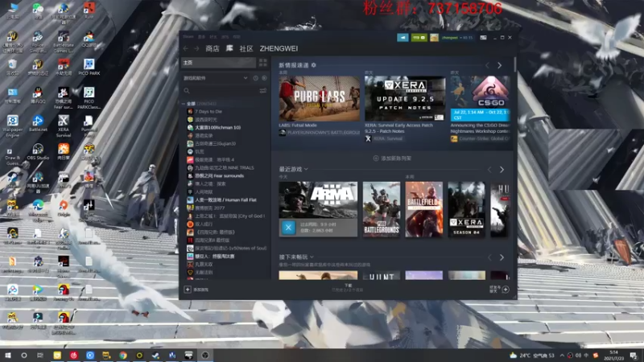Select Human Fall Flat in library list
The height and width of the screenshot is (362, 644).
pos(225,200)
